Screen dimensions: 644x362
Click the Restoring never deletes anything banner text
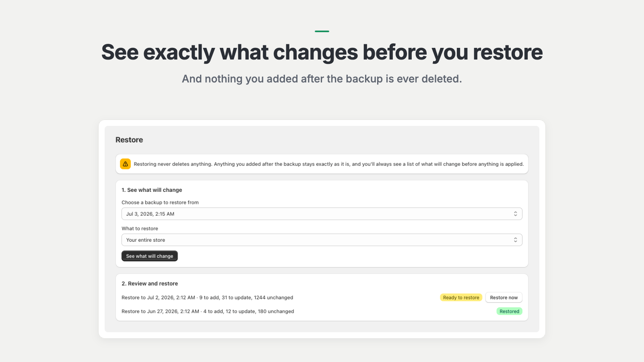pyautogui.click(x=329, y=164)
